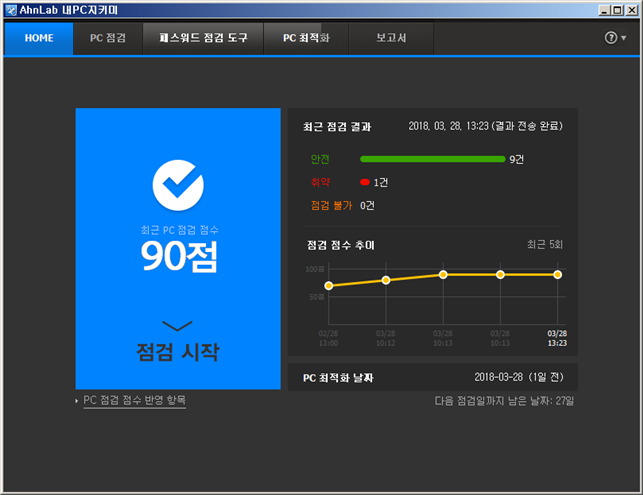Start inspection with 점검 시작 button

178,352
